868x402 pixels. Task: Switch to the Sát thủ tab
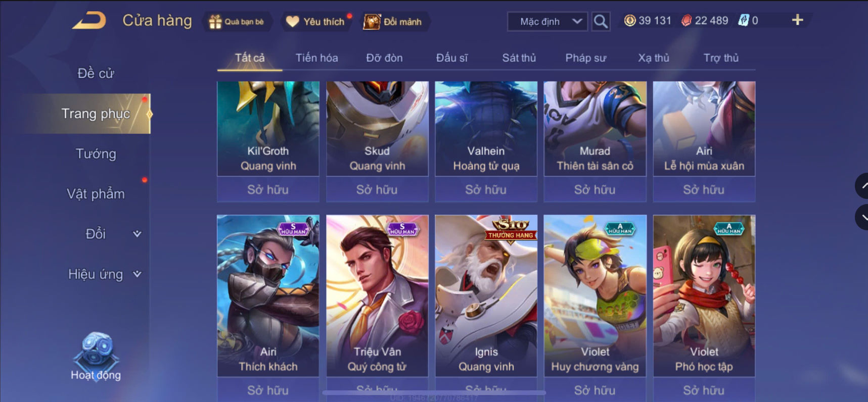tap(519, 58)
